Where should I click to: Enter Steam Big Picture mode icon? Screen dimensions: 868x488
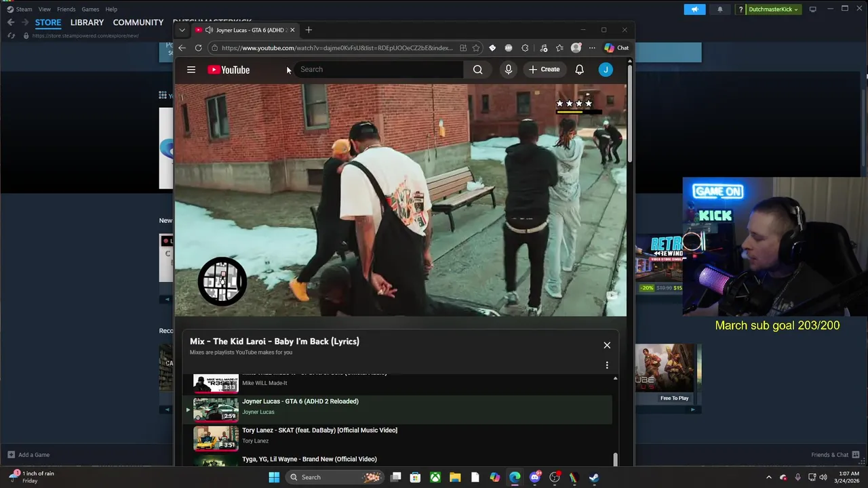coord(813,9)
